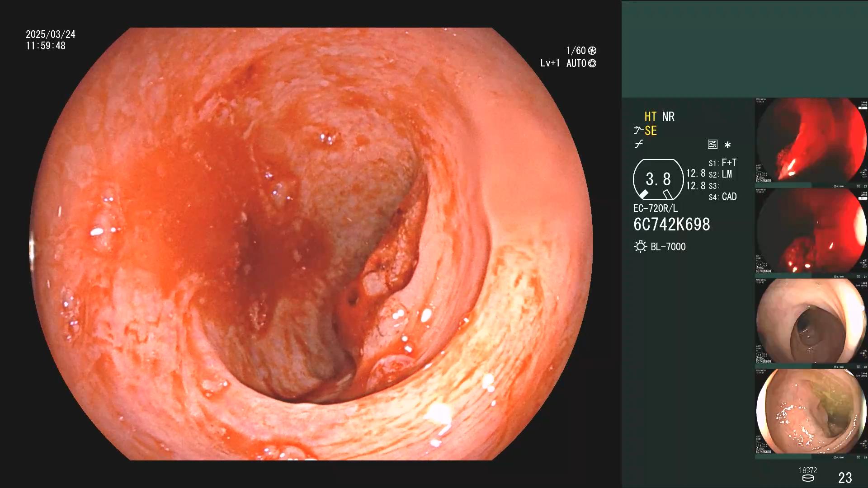The height and width of the screenshot is (488, 868).
Task: Click the shutter speed 1/60 fan icon
Action: click(592, 51)
